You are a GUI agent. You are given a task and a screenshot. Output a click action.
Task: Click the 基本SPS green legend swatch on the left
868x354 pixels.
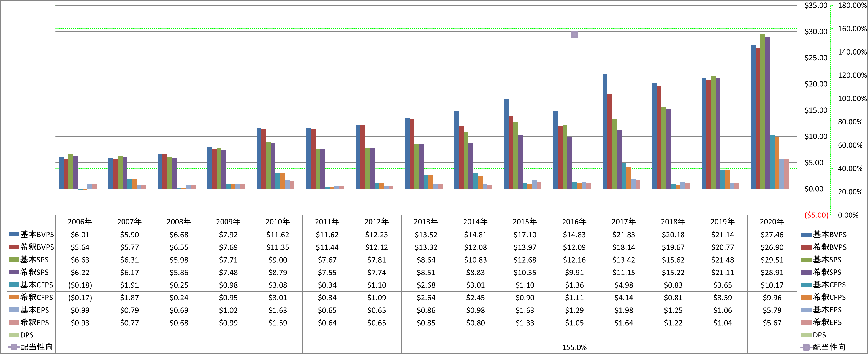14,259
